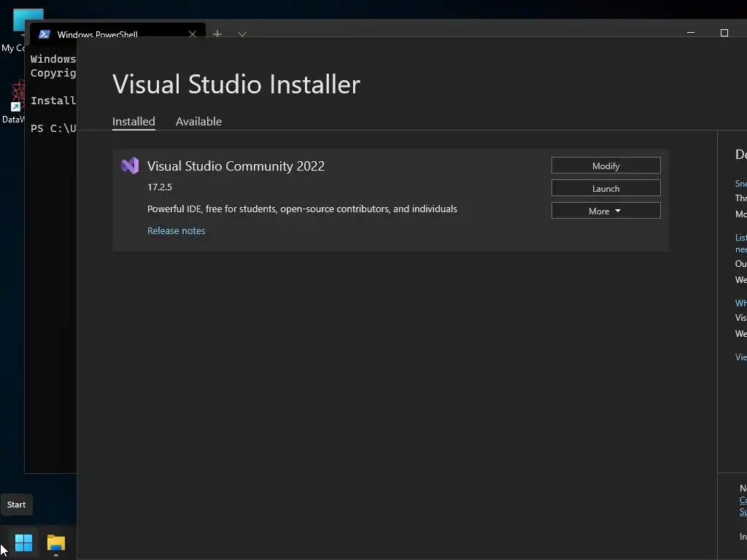The image size is (747, 560).
Task: Open the terminal new-tab dropdown chevron
Action: pos(242,34)
